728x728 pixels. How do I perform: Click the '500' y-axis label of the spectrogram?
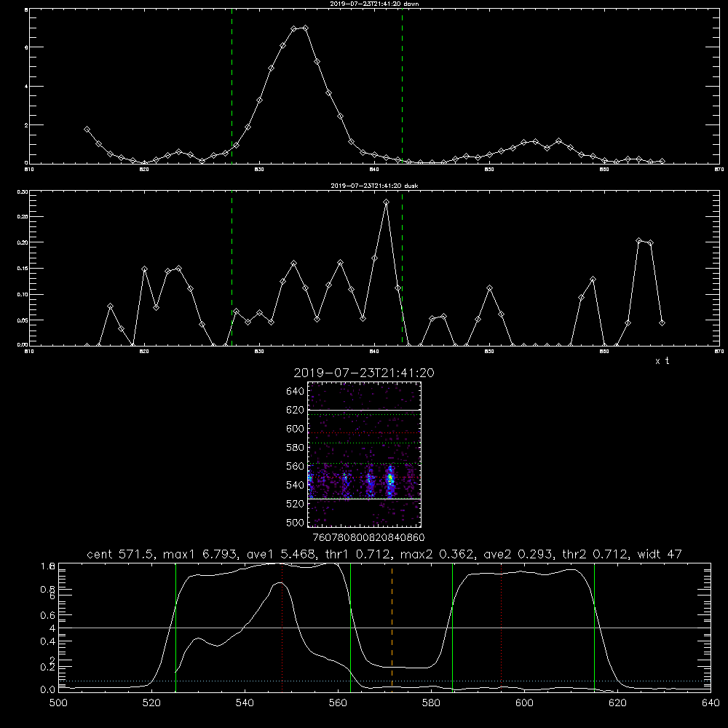(295, 522)
